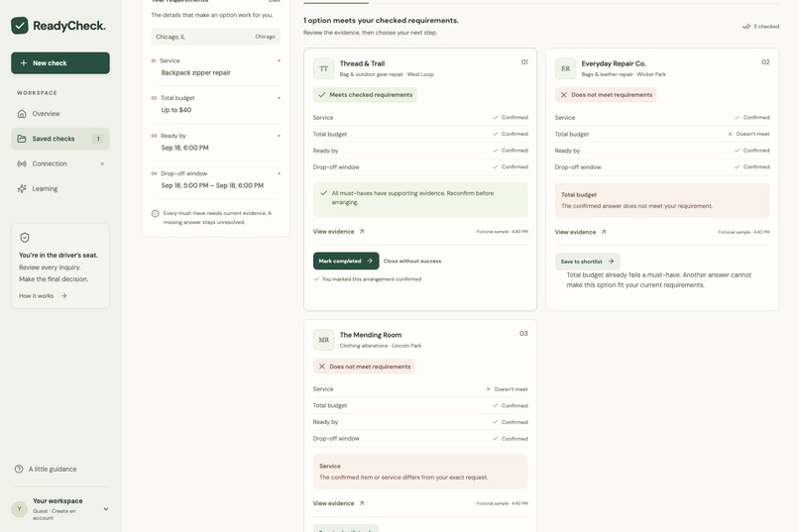Click Thread & Trail Total budget Confirmed status
799x532 pixels.
[x=511, y=134]
